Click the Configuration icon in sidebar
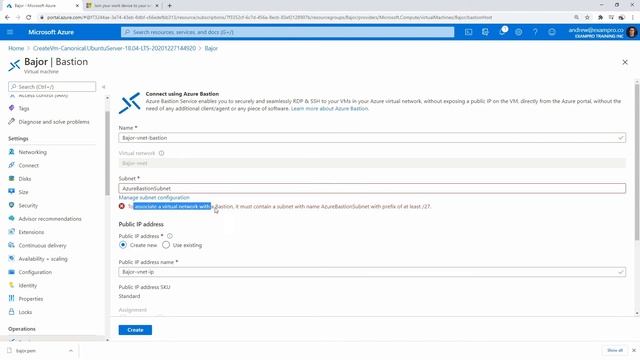 point(11,272)
